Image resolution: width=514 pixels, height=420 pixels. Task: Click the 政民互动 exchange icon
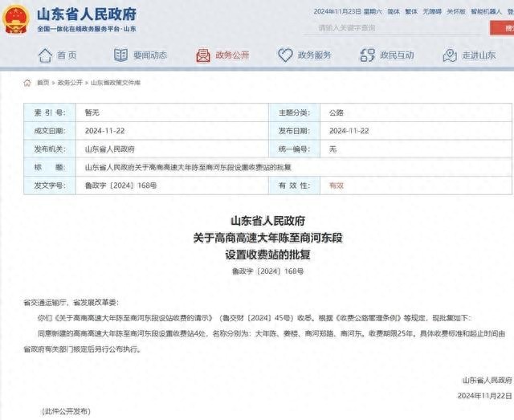pos(367,55)
